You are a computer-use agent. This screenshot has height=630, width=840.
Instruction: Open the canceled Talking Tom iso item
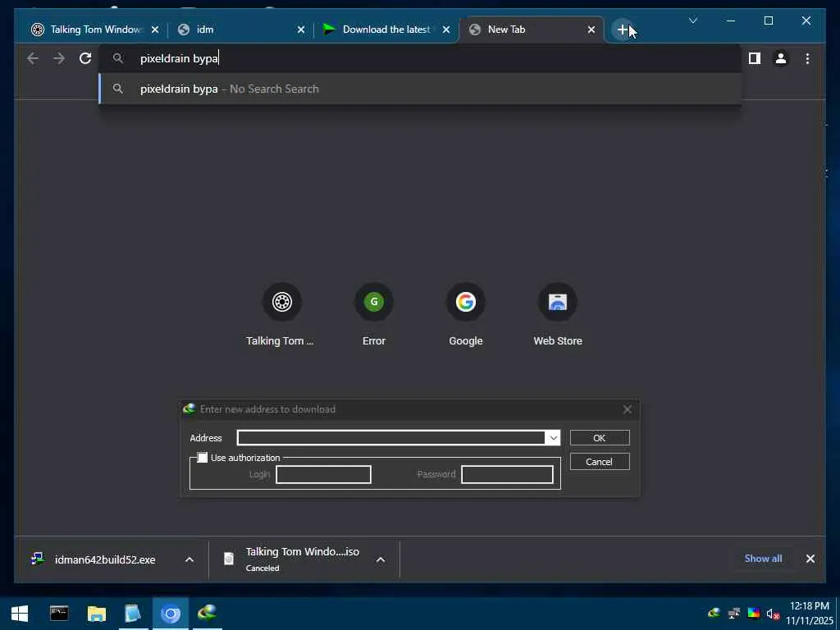coord(303,559)
